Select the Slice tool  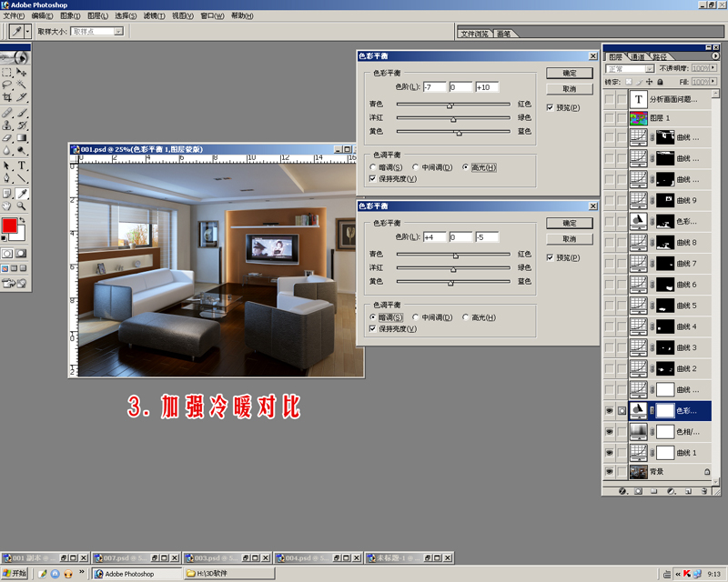click(x=21, y=97)
